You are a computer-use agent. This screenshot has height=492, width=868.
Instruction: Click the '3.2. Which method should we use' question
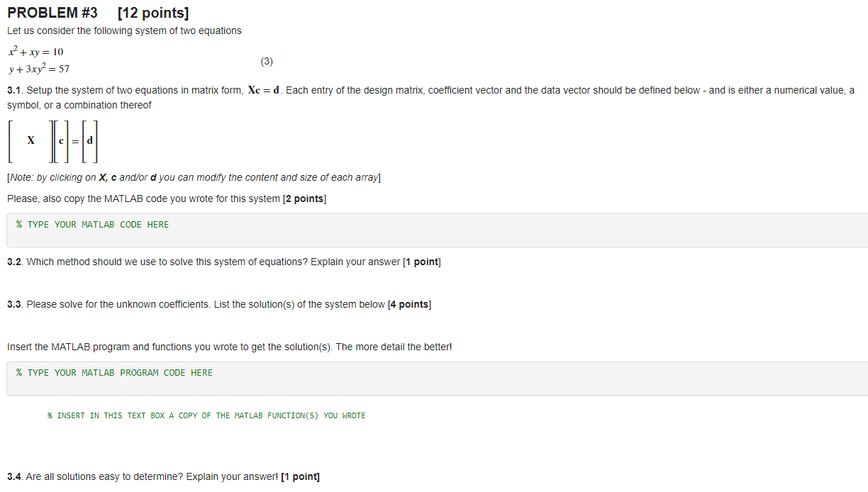224,262
